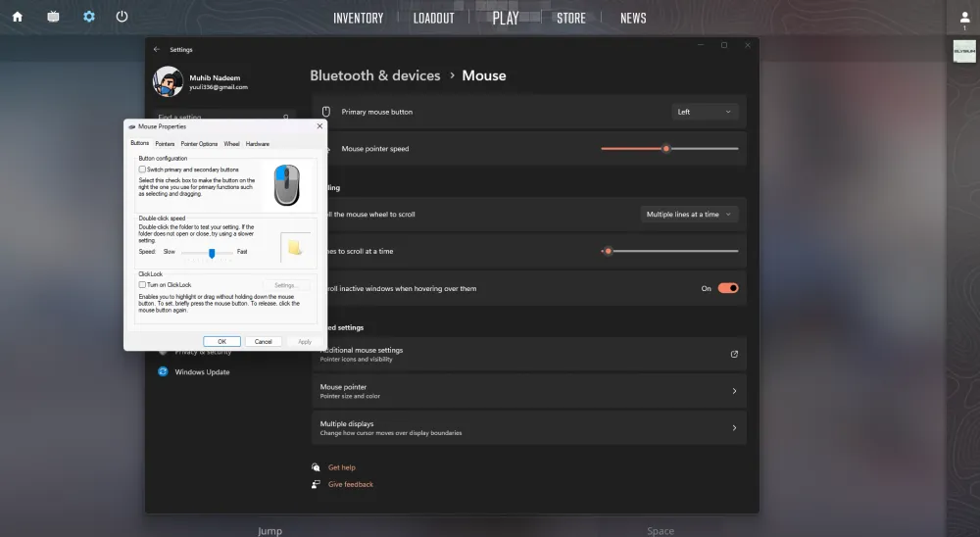Click the search magnifier in Find a setting
Image resolution: width=980 pixels, height=537 pixels.
[x=285, y=117]
